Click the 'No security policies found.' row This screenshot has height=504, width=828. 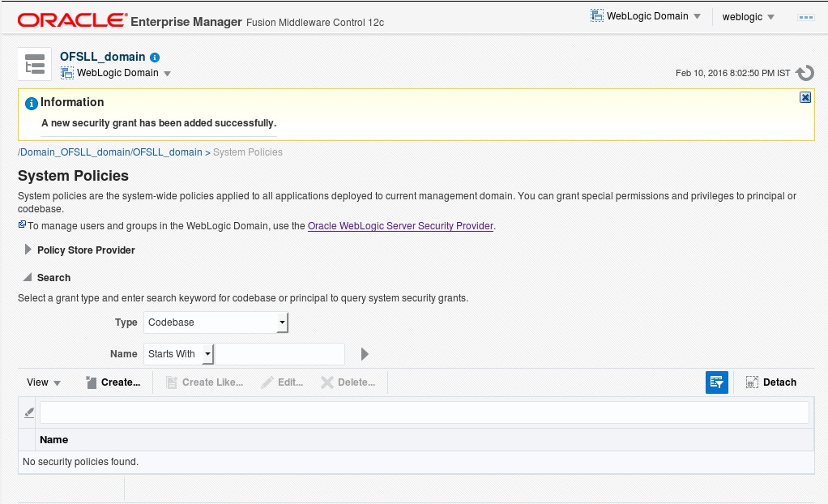pyautogui.click(x=416, y=462)
